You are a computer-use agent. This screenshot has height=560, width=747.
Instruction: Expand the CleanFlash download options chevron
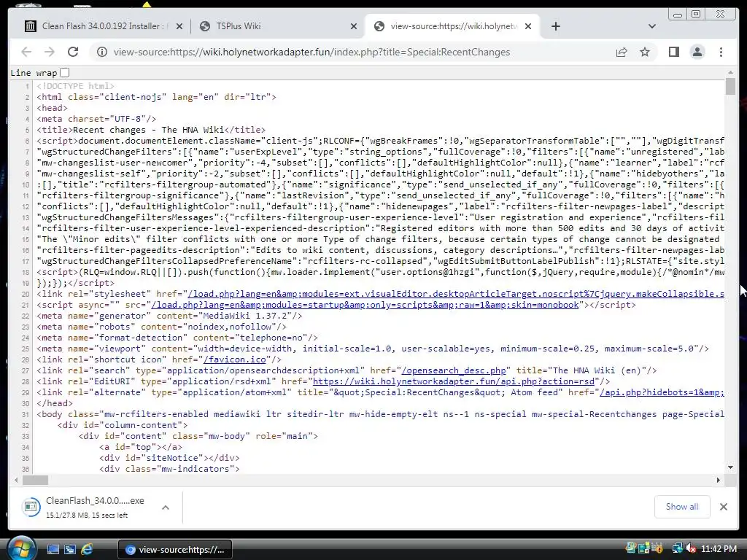pyautogui.click(x=166, y=507)
